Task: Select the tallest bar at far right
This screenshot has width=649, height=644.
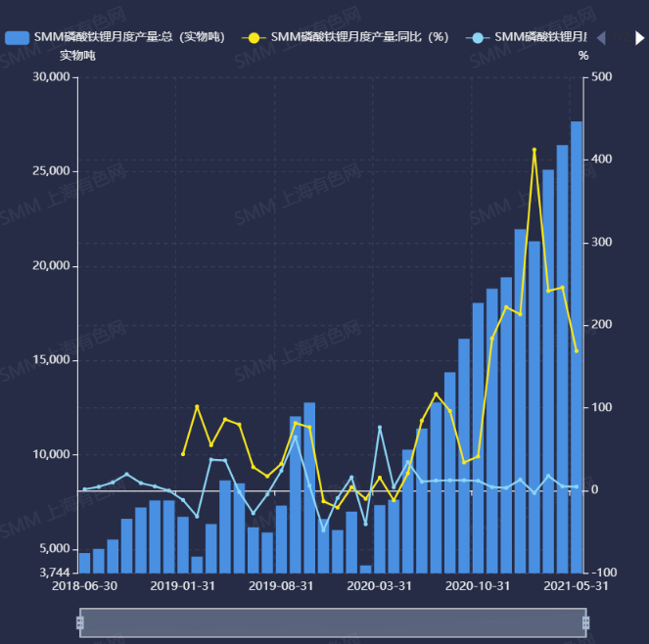Action: tap(577, 347)
